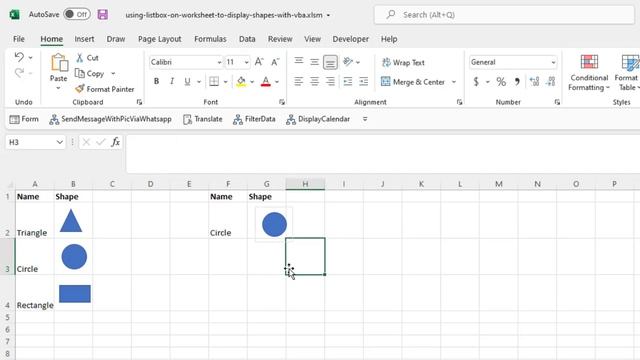Click the Undo arrow icon
This screenshot has width=640, height=360.
click(19, 57)
